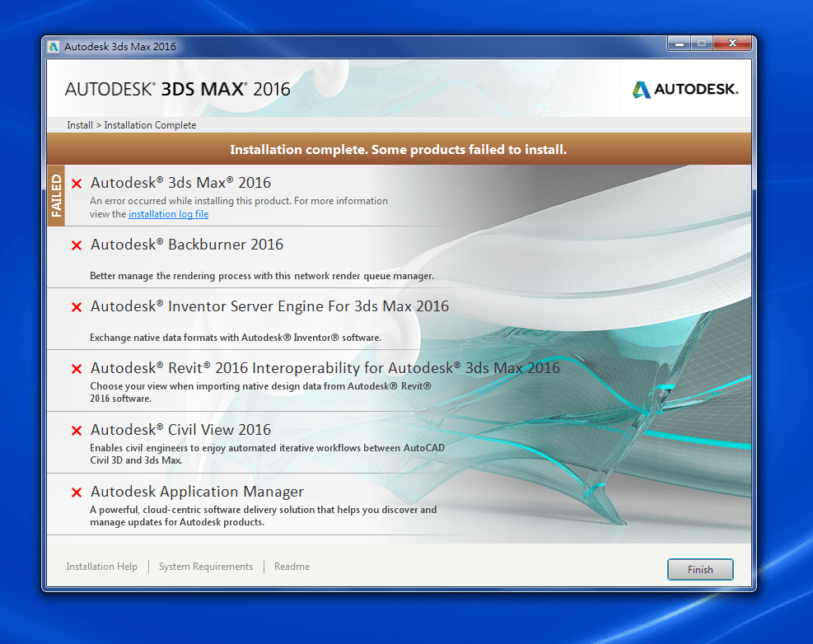Click the vertical FAILED status label
Screen dimensions: 813x644
pos(56,195)
